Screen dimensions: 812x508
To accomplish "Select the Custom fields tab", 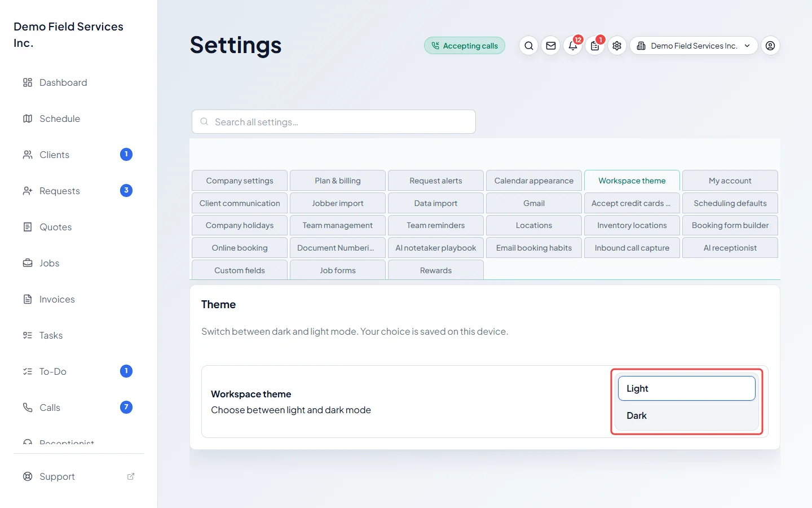I will [x=240, y=270].
